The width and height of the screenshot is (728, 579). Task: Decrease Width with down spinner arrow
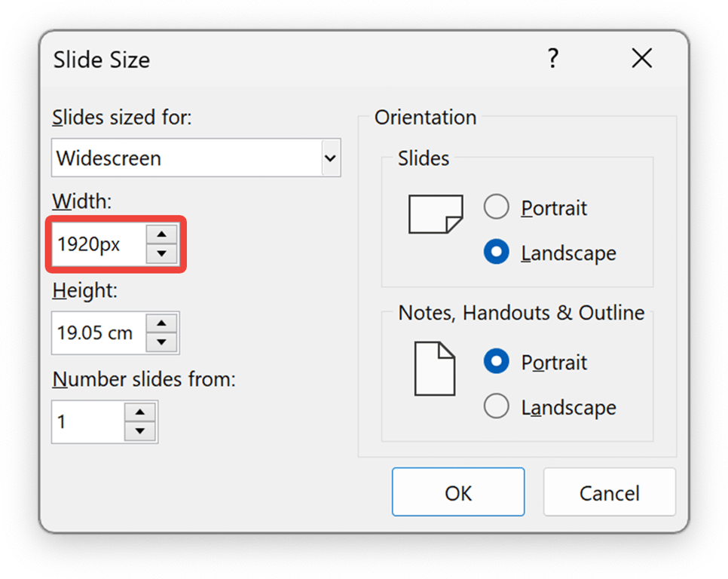click(161, 253)
